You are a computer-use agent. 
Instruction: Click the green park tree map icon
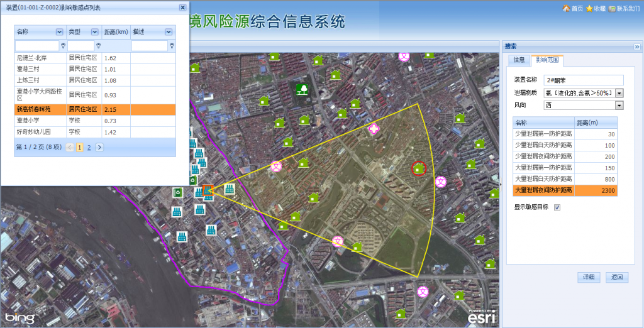coord(303,89)
